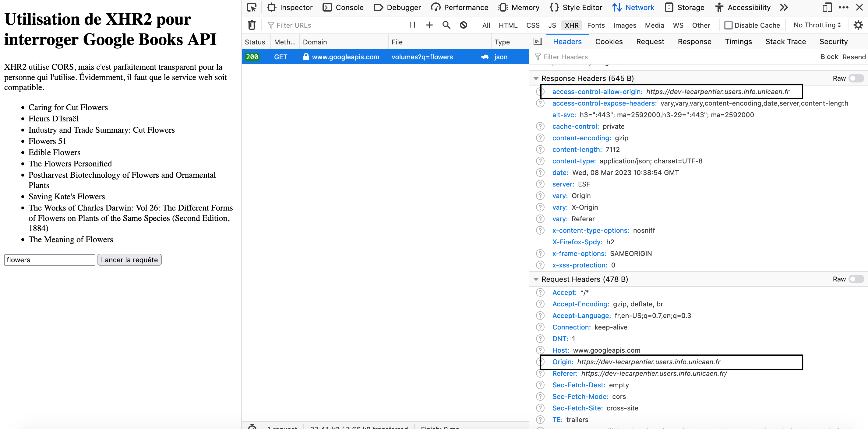
Task: Switch to the Timings tab
Action: pos(738,41)
